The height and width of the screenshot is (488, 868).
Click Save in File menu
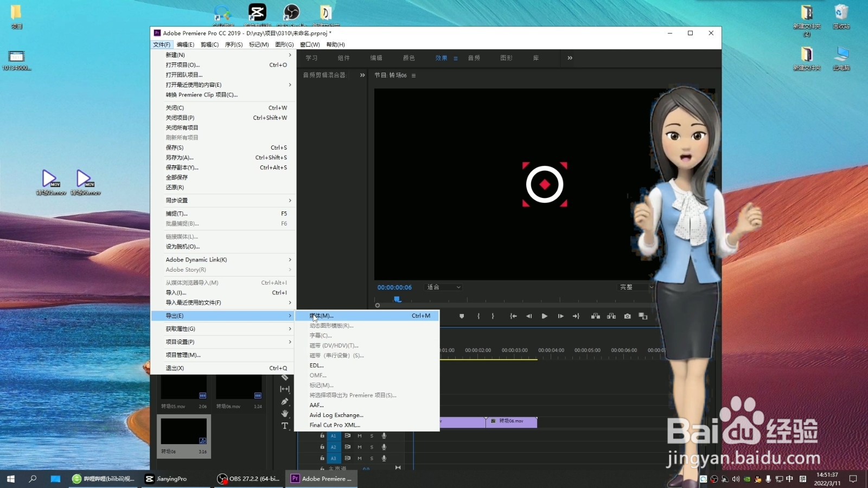[x=224, y=147]
